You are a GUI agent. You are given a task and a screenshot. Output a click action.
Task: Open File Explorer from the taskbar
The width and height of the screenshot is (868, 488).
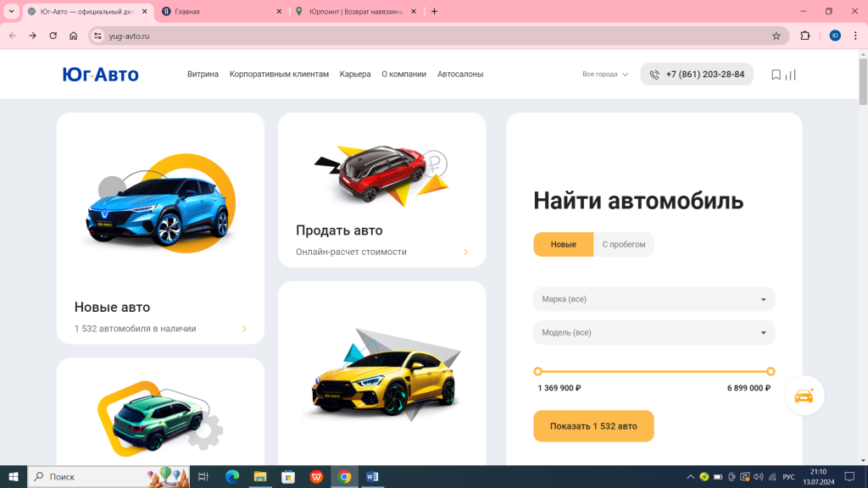click(x=260, y=476)
